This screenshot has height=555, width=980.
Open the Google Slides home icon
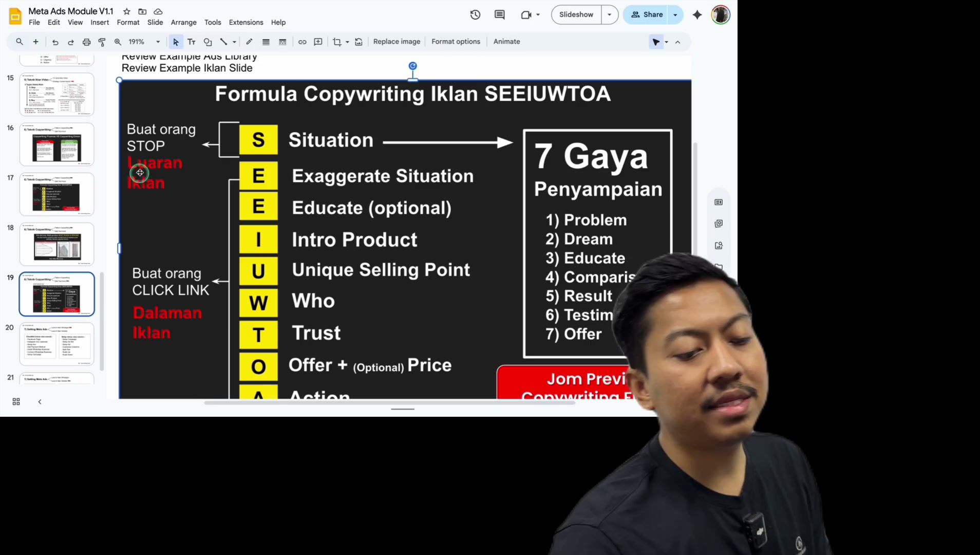15,16
